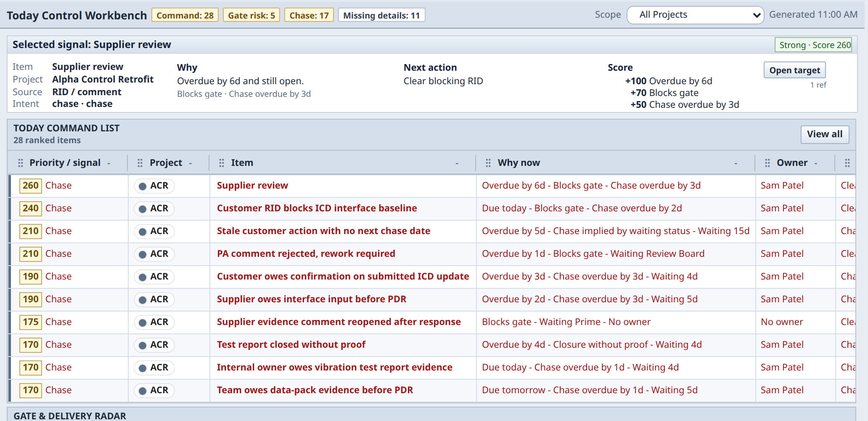Viewport: 868px width, 421px height.
Task: Open Customer owes confirmation on submitted ICD update
Action: coord(343,277)
